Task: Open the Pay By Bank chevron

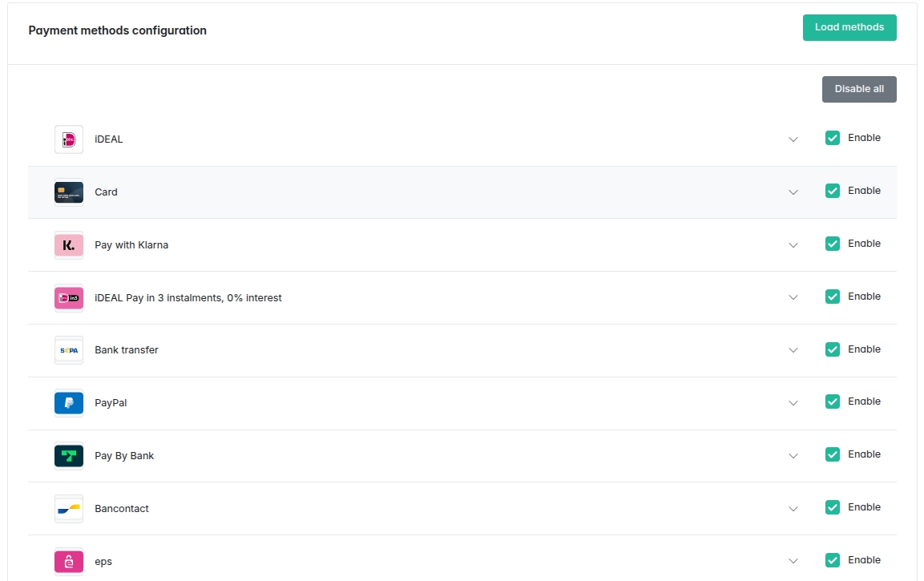Action: coord(793,456)
